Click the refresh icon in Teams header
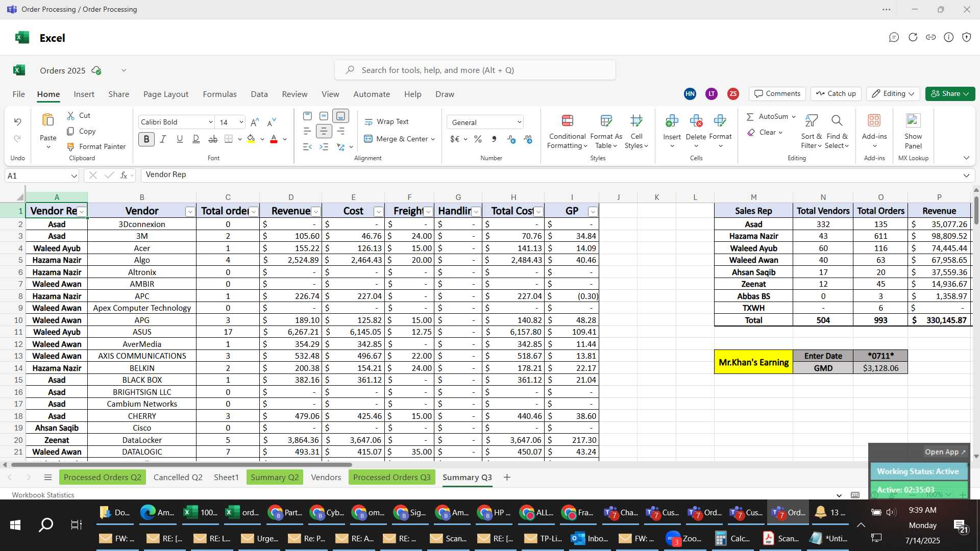 point(913,37)
